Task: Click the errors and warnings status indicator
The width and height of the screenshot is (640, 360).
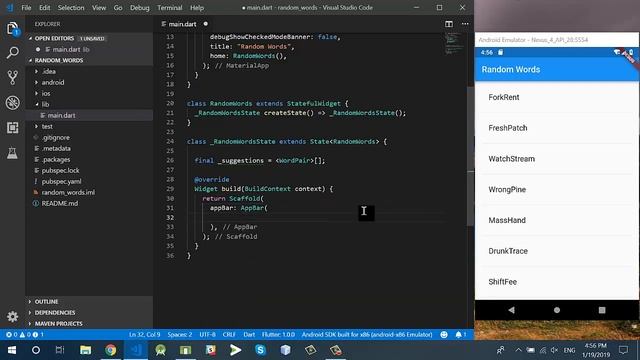Action: click(x=24, y=334)
